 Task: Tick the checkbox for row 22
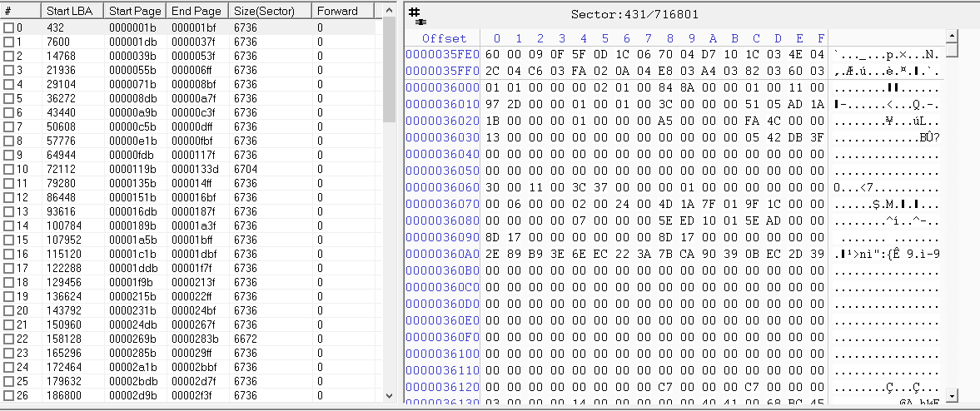[x=8, y=339]
